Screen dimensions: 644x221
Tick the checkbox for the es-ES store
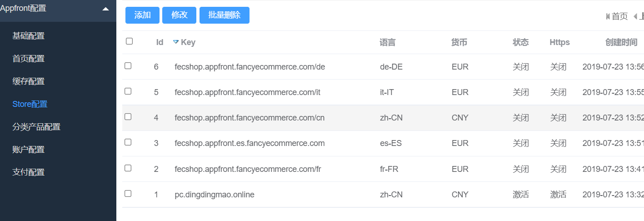click(128, 142)
